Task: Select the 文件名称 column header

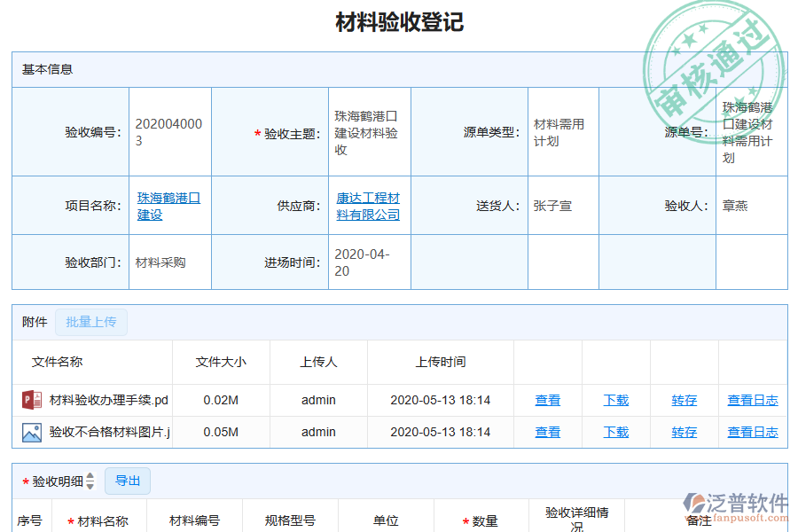Action: (x=62, y=362)
